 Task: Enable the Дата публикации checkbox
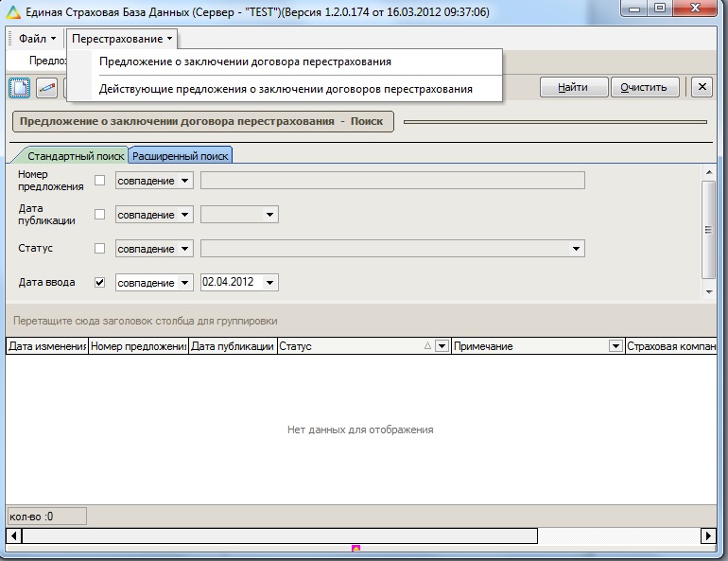(x=100, y=215)
